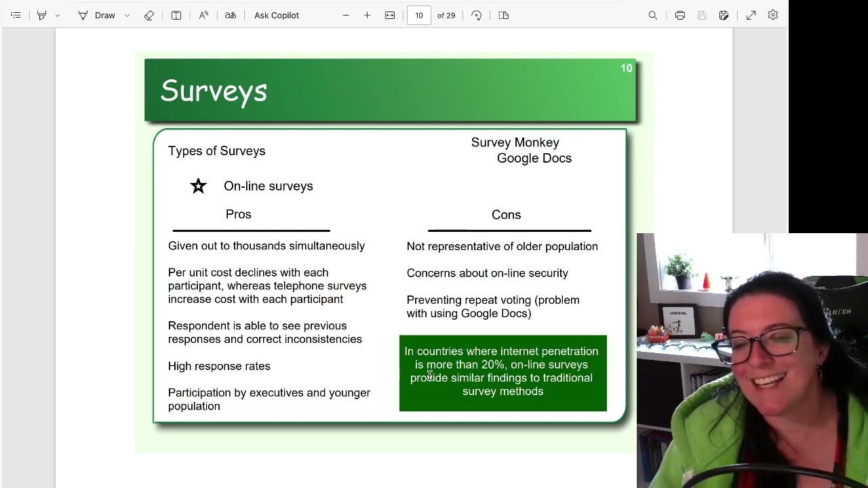
Task: Open PDF viewer settings gear
Action: tap(773, 15)
